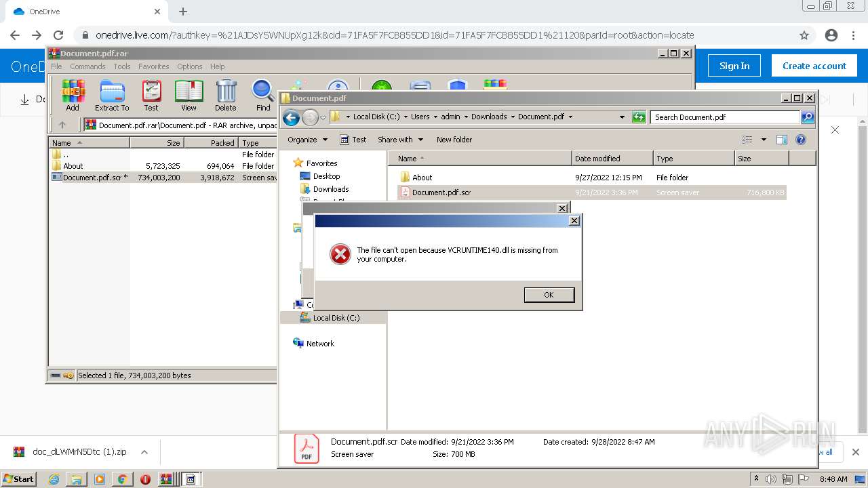
Task: Sort WinRAR list by Size column
Action: pos(157,143)
